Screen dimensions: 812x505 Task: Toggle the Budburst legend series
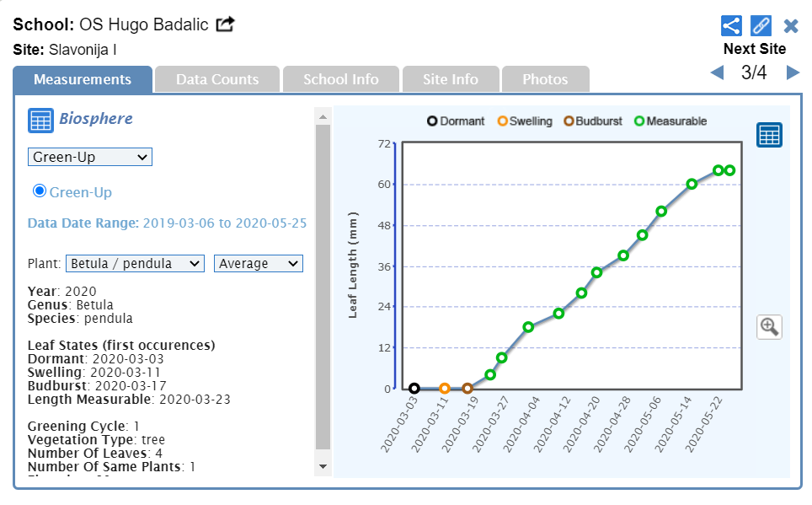[593, 121]
